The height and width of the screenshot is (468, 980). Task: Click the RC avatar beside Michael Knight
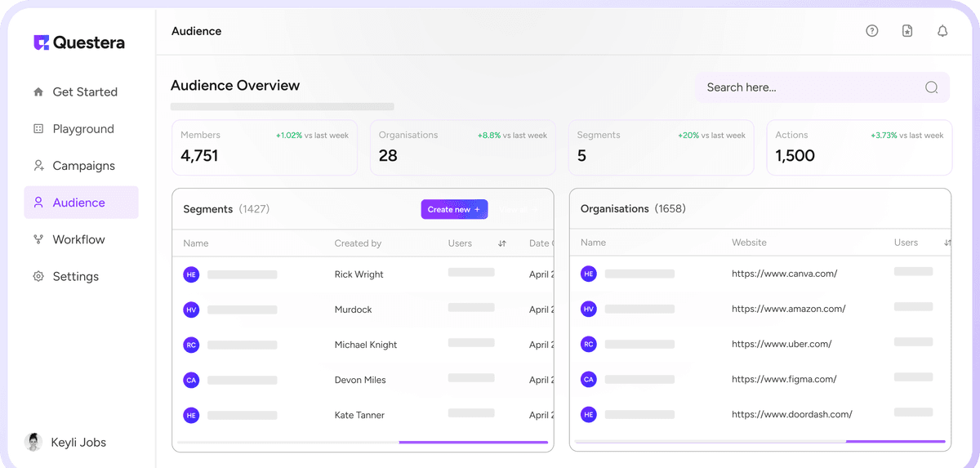[191, 345]
